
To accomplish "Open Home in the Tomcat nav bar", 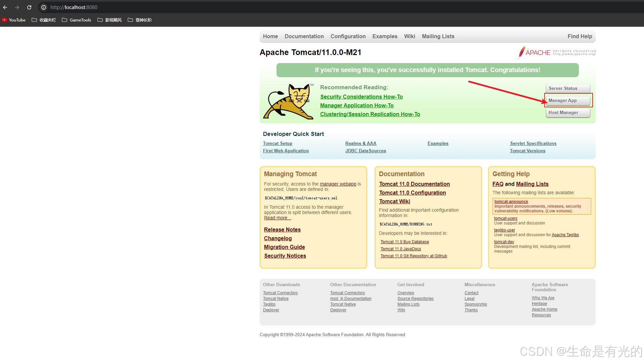I will [270, 36].
